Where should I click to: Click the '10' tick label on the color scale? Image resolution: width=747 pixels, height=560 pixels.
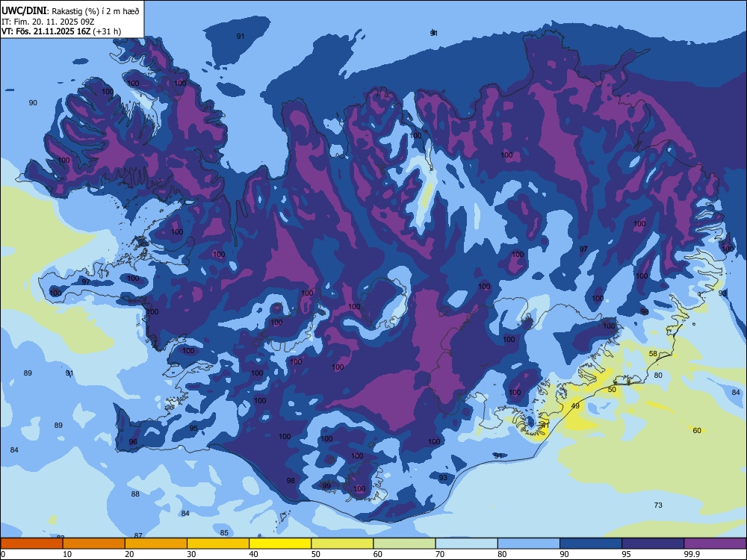[x=67, y=554]
